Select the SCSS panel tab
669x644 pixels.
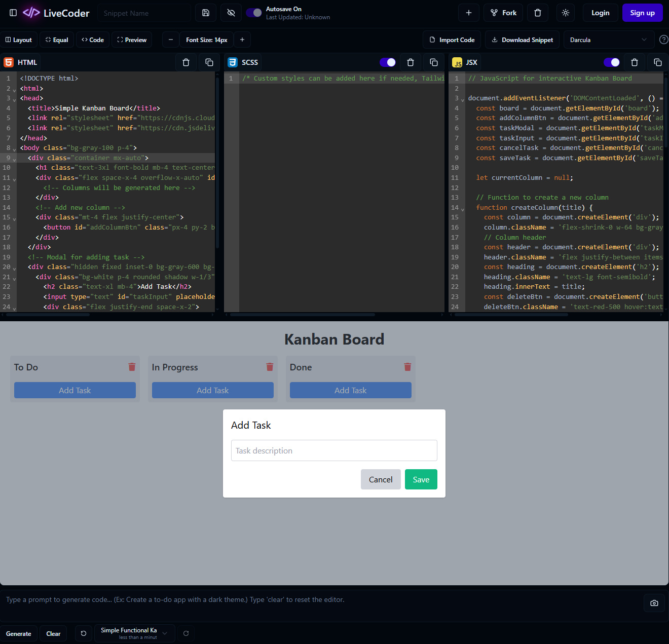tap(243, 62)
